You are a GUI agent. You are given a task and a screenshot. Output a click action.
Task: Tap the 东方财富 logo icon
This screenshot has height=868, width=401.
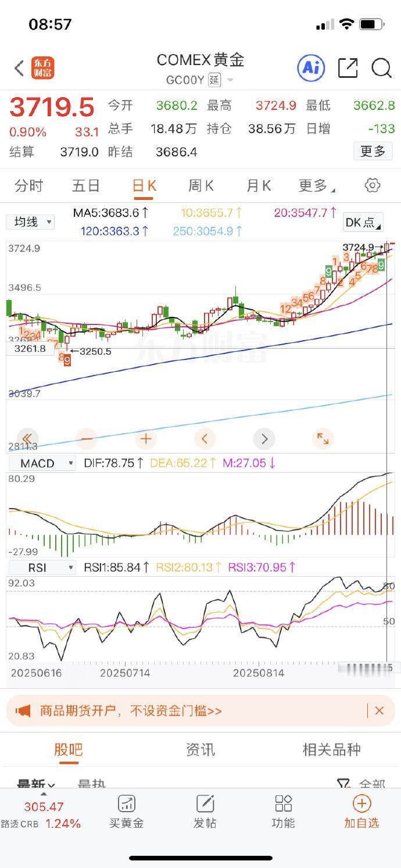coord(43,68)
